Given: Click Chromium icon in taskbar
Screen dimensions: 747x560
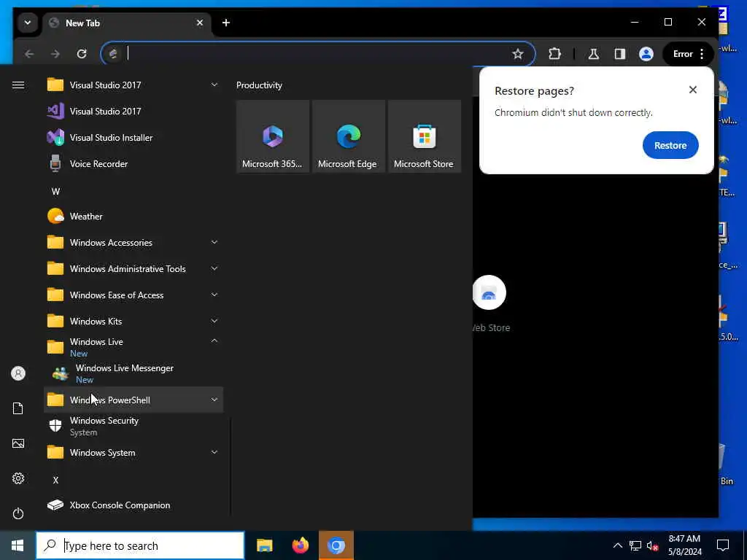Looking at the screenshot, I should tap(336, 545).
